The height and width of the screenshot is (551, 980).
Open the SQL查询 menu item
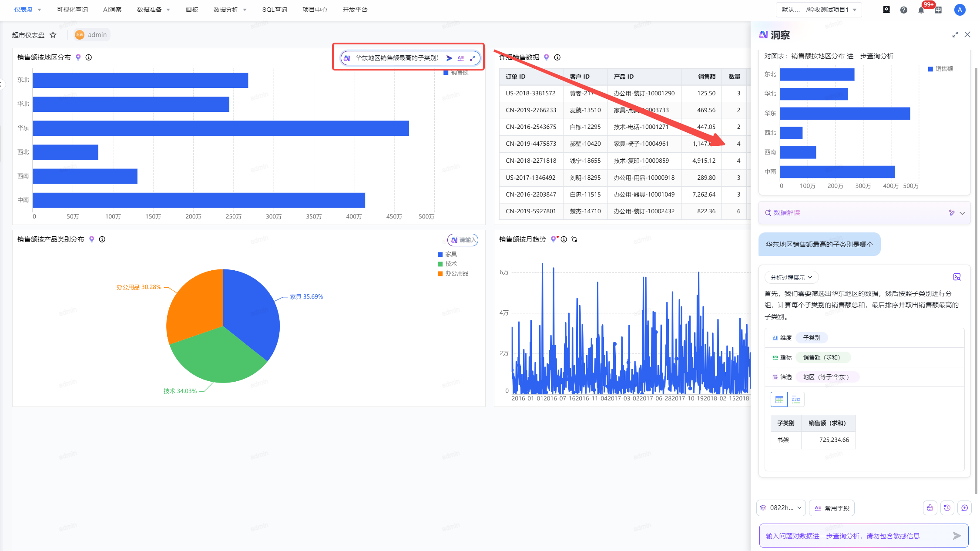tap(275, 10)
